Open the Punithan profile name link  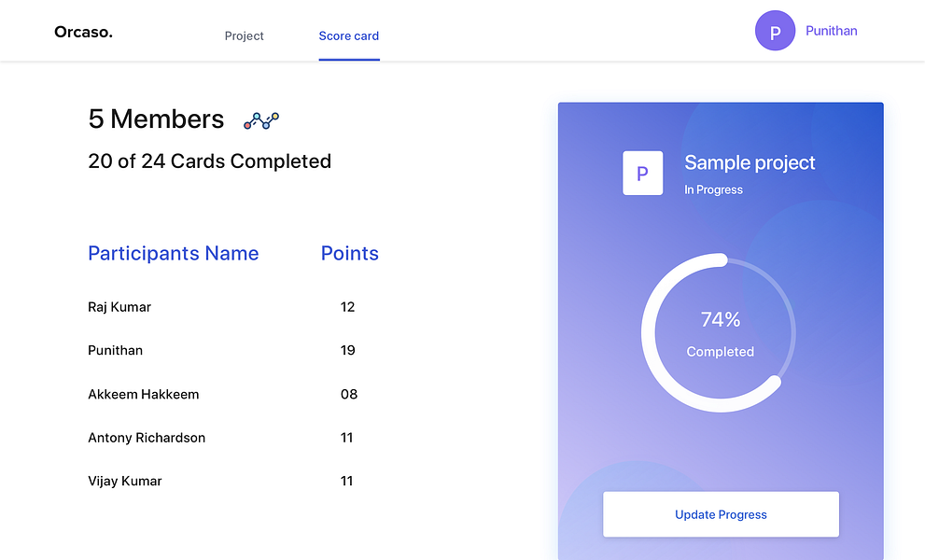click(832, 31)
